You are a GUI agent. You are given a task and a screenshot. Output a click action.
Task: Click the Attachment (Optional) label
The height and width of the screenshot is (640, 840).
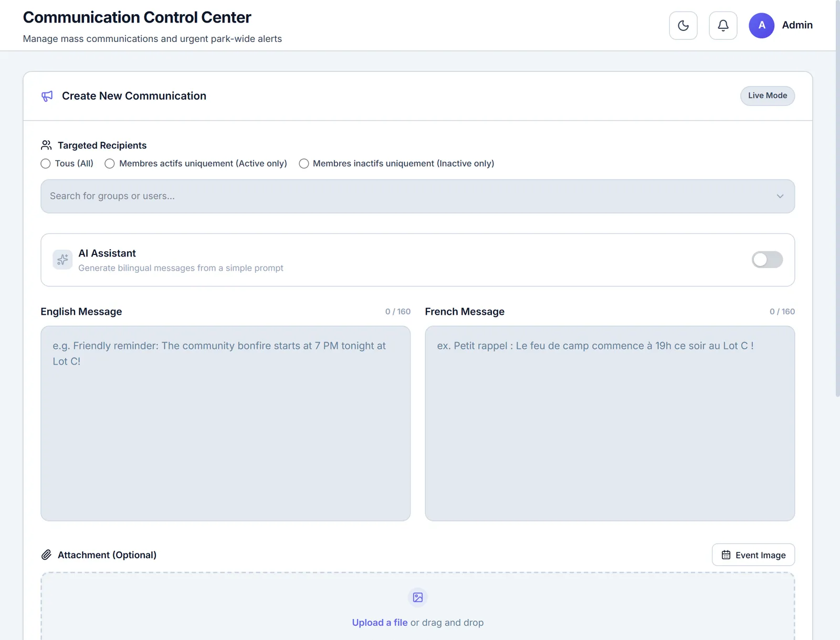(107, 555)
